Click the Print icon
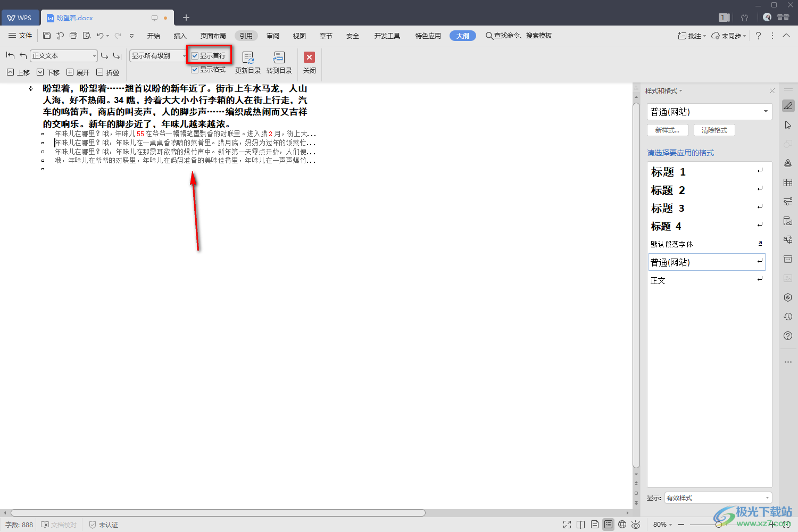The width and height of the screenshot is (798, 532). coord(73,36)
